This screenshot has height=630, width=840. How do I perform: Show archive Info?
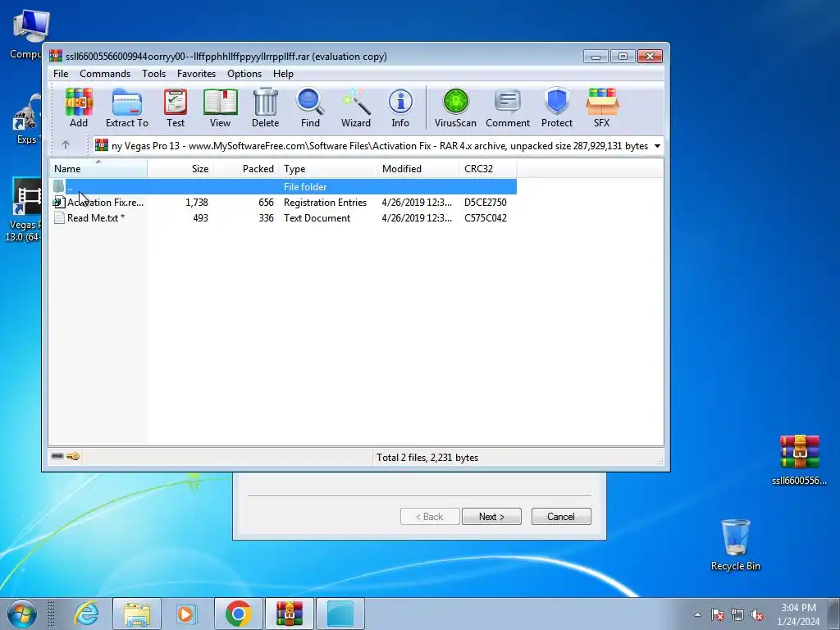click(x=400, y=107)
